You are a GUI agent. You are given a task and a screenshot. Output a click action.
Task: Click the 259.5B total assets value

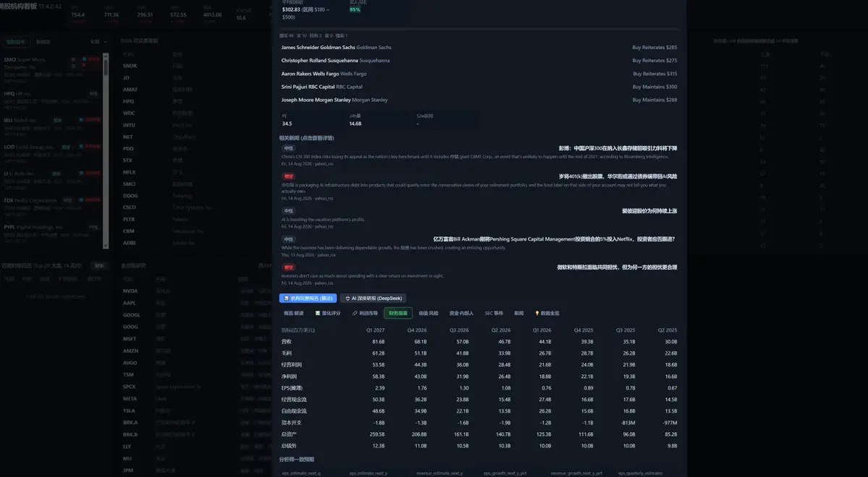click(x=377, y=434)
